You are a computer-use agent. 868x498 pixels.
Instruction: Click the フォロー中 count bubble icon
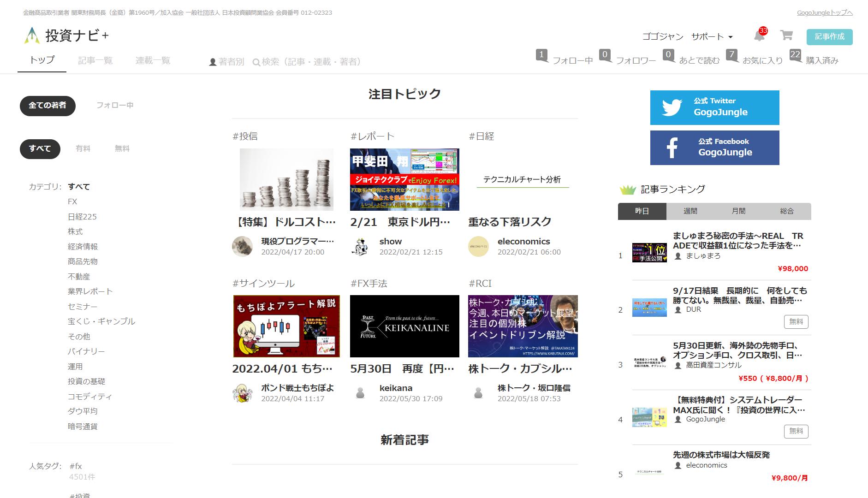542,55
